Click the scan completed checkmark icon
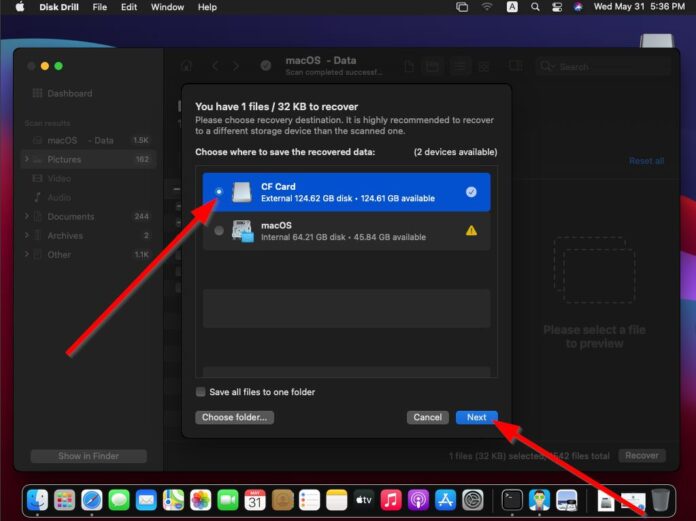The height and width of the screenshot is (521, 696). 266,66
